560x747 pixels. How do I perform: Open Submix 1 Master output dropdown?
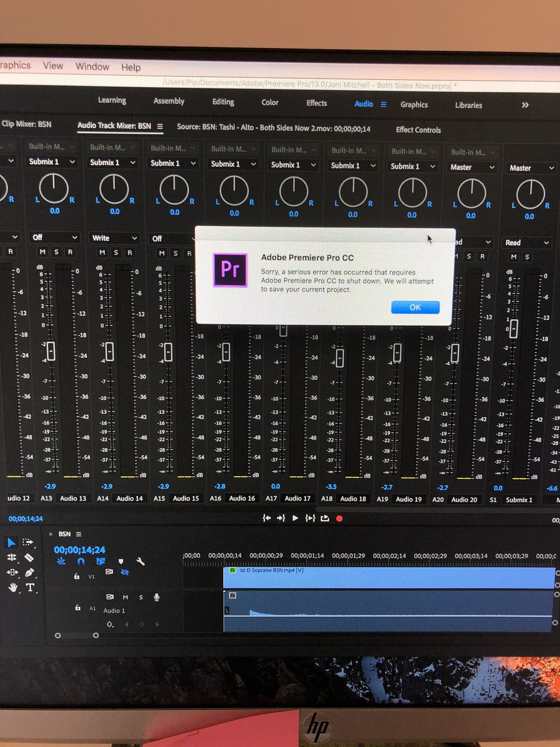pos(531,168)
